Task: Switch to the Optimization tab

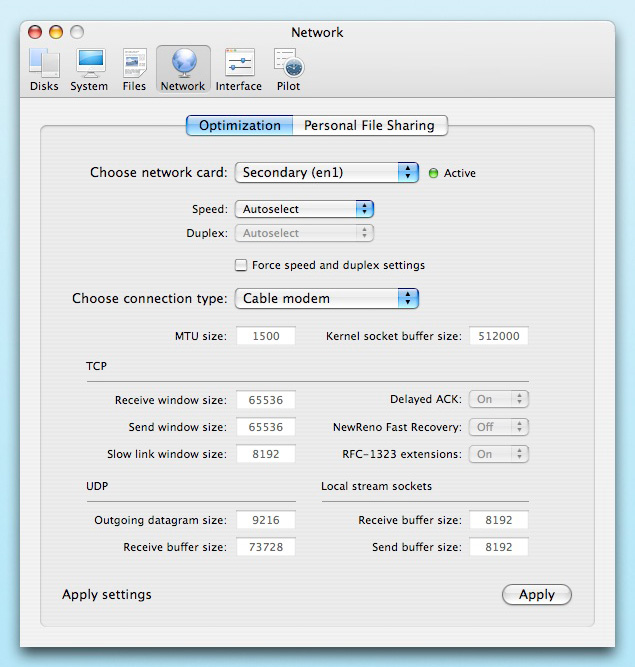Action: 239,125
